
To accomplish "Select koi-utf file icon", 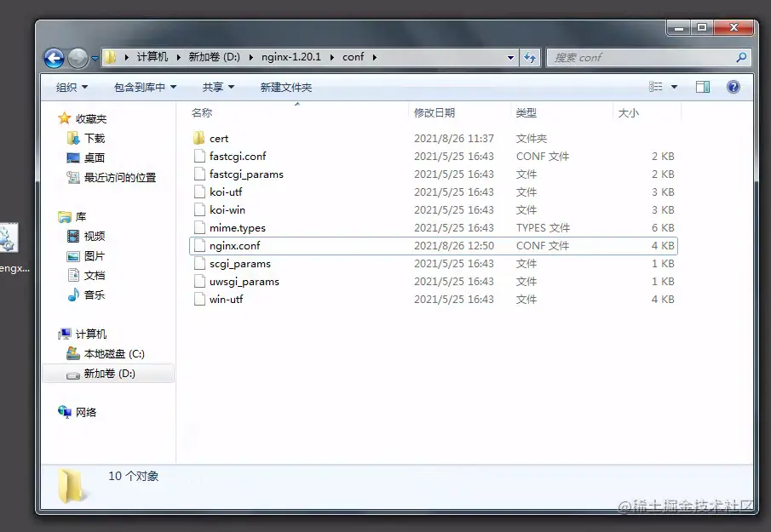I will (x=199, y=192).
